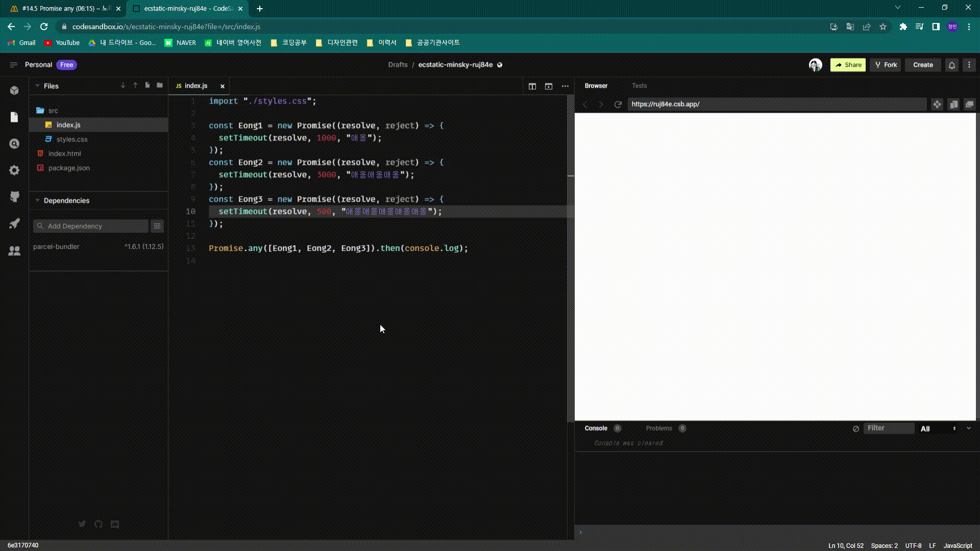Open preview in new window icon
The width and height of the screenshot is (980, 551).
point(969,104)
